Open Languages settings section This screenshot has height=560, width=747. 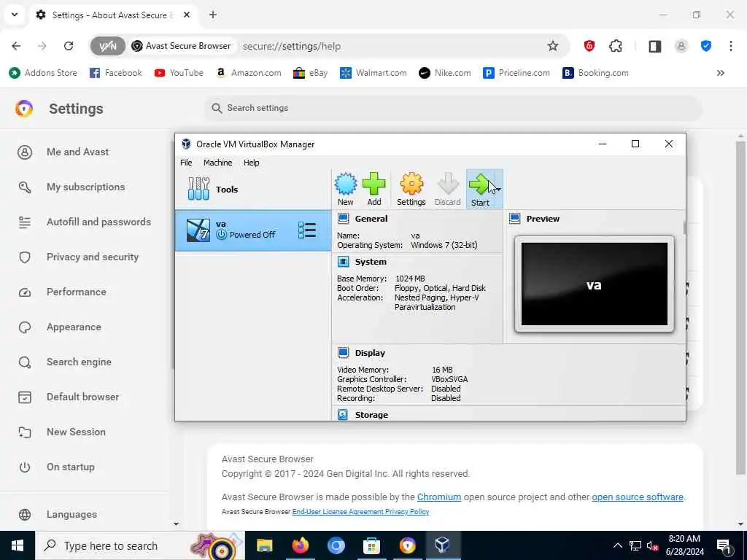71,514
